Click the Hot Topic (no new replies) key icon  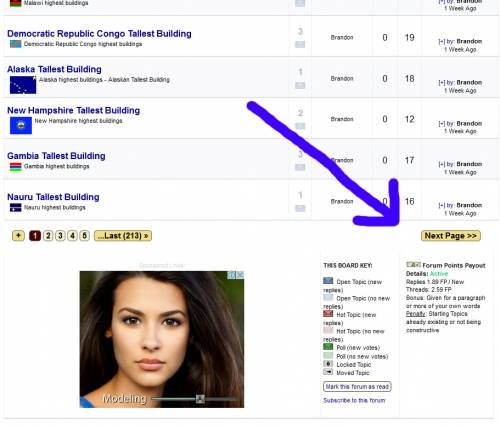coord(328,330)
